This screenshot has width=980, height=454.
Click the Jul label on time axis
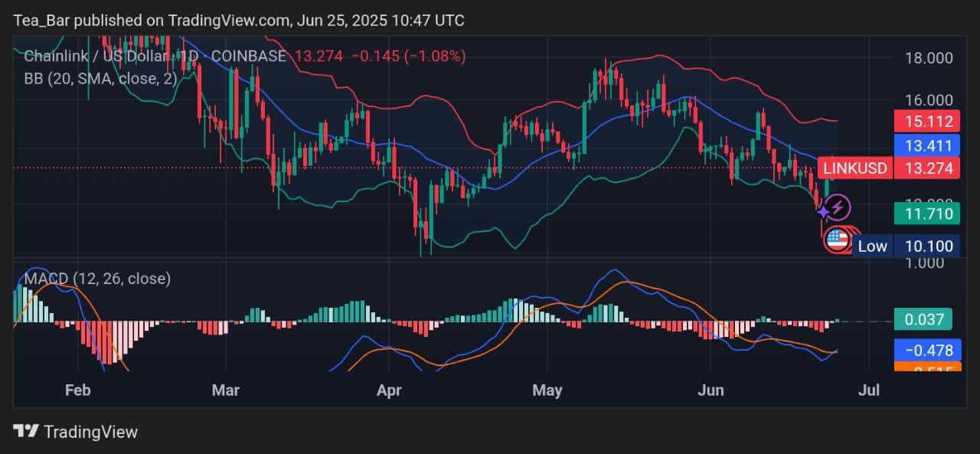pyautogui.click(x=869, y=390)
